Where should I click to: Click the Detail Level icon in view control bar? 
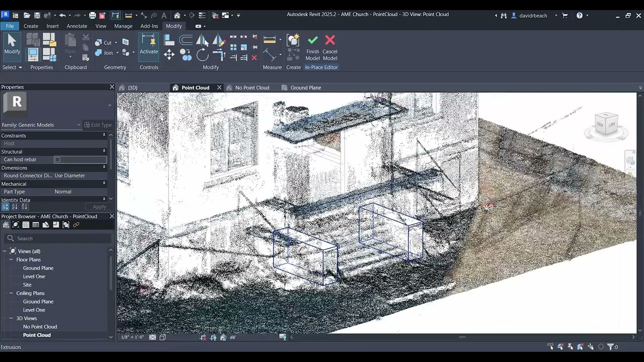152,337
